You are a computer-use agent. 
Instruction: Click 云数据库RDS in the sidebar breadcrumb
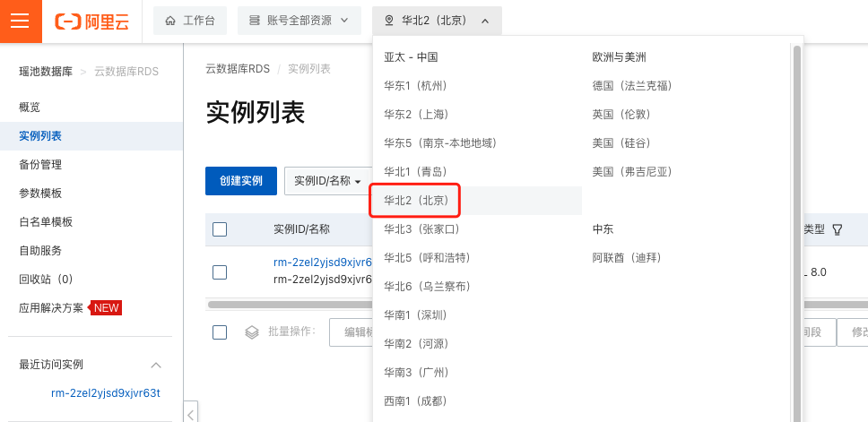coord(126,72)
